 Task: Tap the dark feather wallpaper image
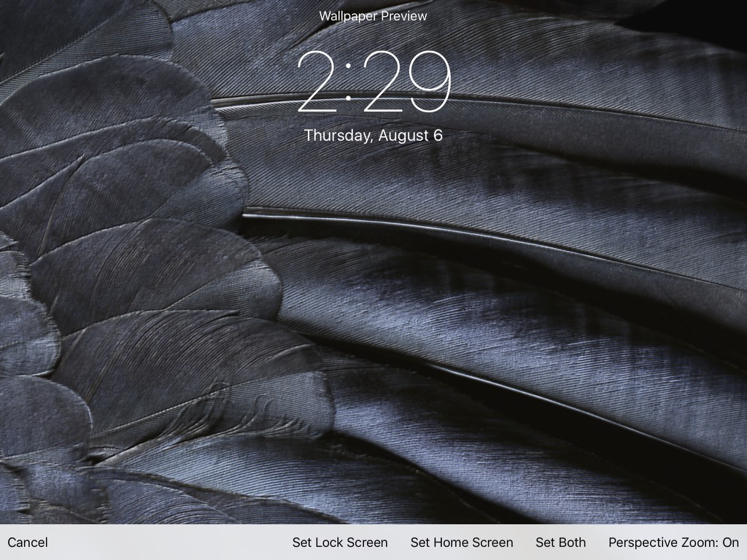(511, 328)
